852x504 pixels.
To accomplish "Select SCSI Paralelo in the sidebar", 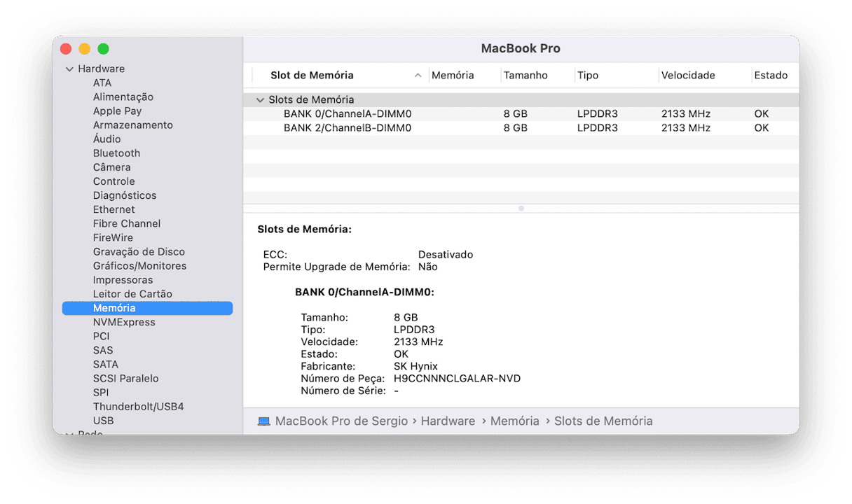I will (126, 378).
